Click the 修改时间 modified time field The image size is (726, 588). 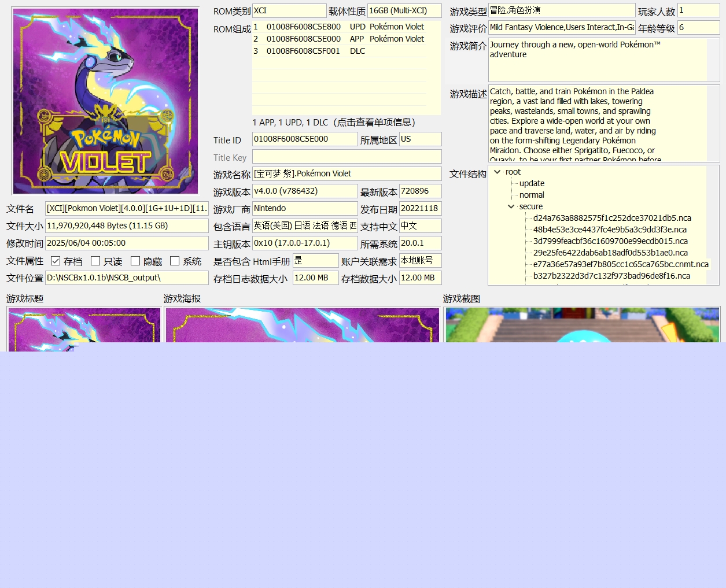tap(127, 243)
